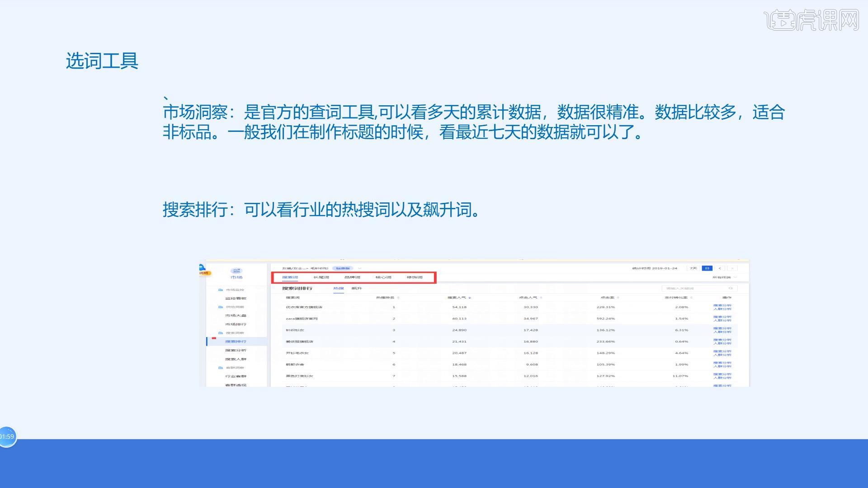Expand the 所有终端 terminal dropdown
Image resolution: width=868 pixels, height=488 pixels.
724,277
